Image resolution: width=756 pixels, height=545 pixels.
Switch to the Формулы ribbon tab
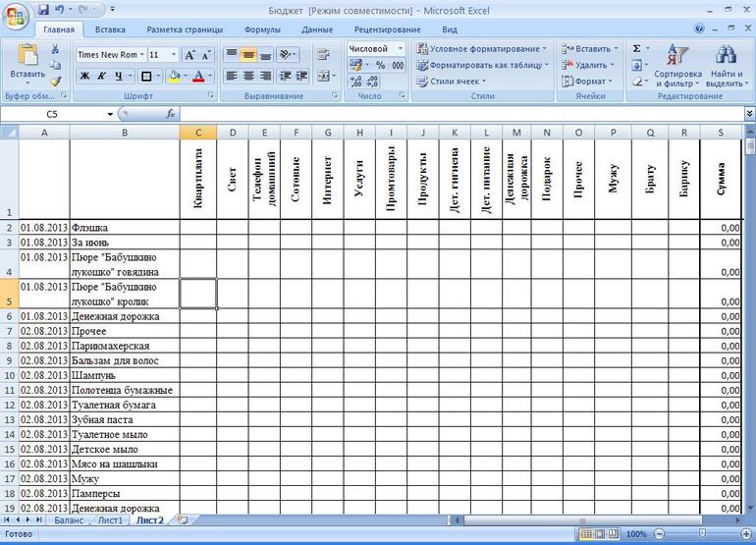(261, 29)
